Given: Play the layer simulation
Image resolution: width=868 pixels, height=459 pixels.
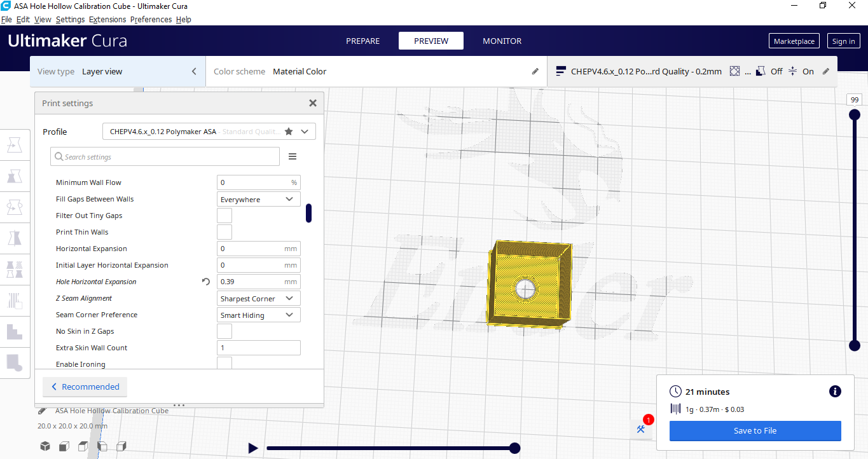Looking at the screenshot, I should point(253,448).
